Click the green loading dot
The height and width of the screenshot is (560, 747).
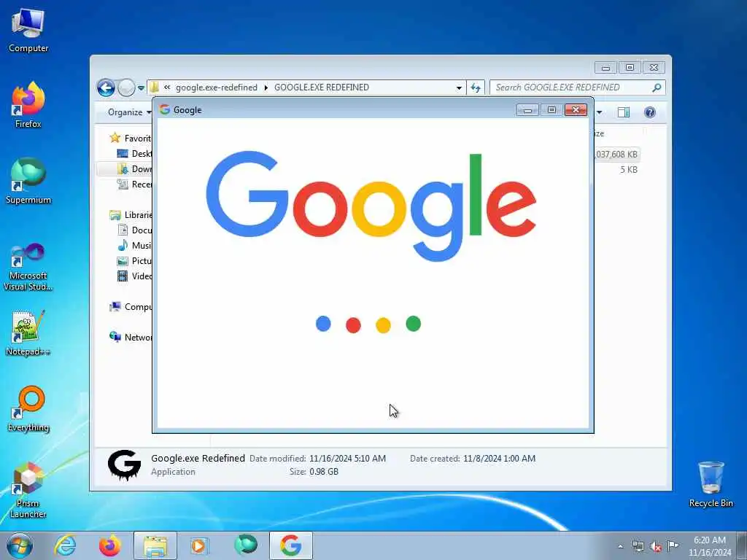tap(413, 324)
